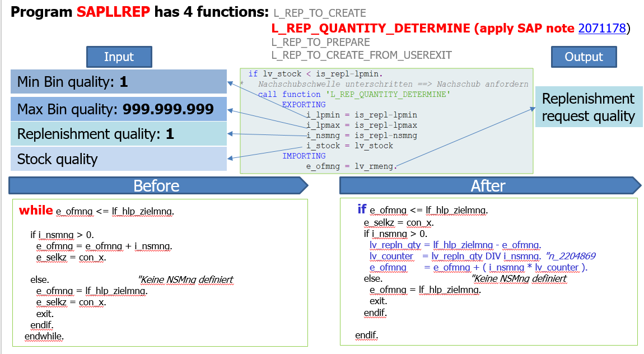Click 'e_ofmng = lv_rmeng.' line
This screenshot has height=354, width=644.
tap(352, 166)
